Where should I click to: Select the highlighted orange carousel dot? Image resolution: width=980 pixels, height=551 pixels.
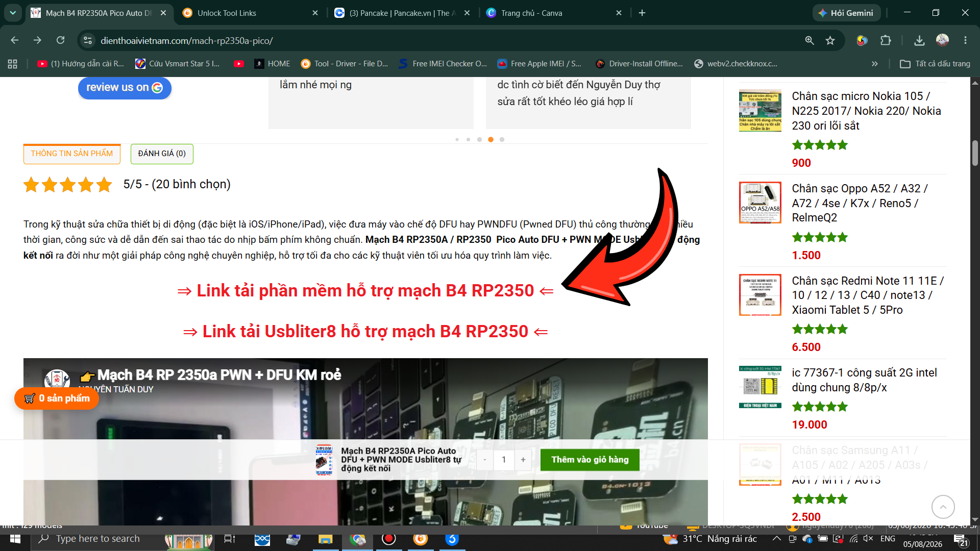coord(491,139)
